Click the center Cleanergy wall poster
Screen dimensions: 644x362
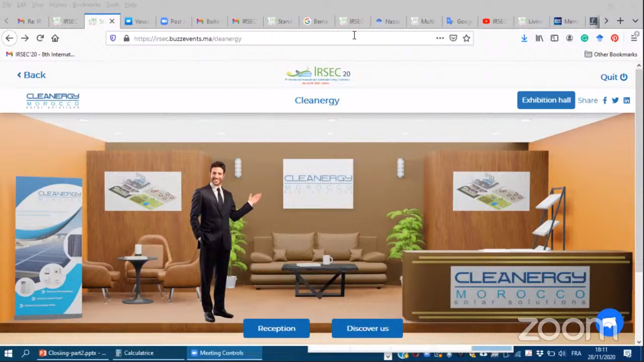(318, 184)
